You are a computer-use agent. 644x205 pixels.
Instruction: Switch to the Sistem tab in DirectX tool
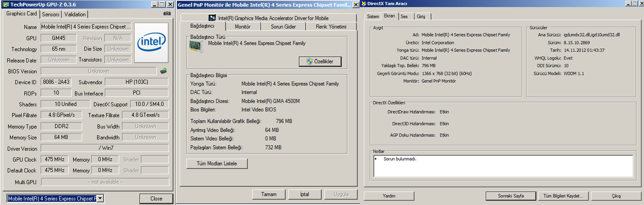pyautogui.click(x=373, y=16)
